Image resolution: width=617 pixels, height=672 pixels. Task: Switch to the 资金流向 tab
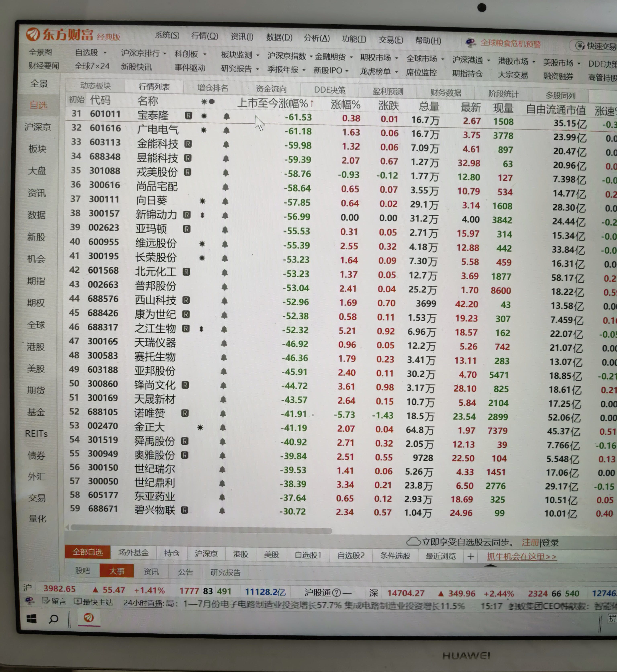point(271,89)
